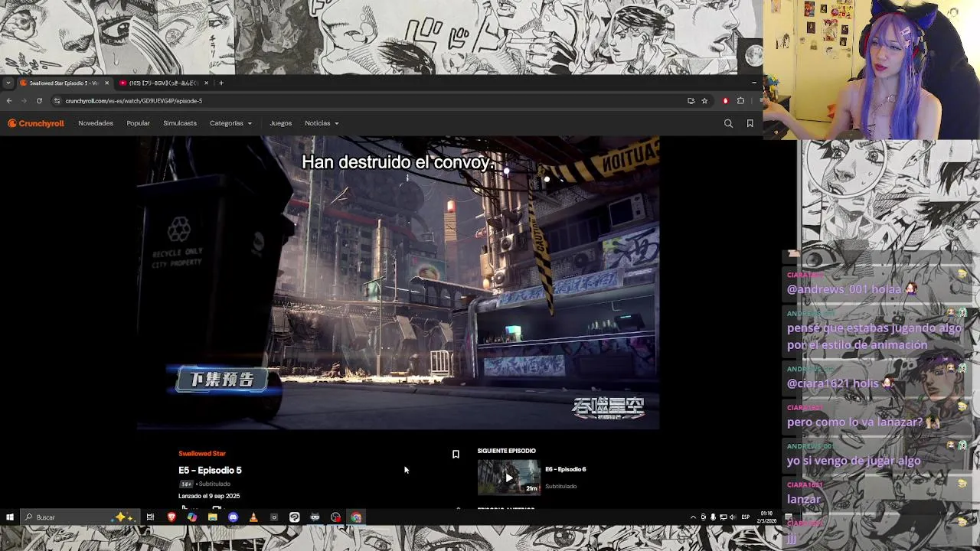The height and width of the screenshot is (551, 980).
Task: Open the browser extensions puzzle icon
Action: pyautogui.click(x=740, y=101)
